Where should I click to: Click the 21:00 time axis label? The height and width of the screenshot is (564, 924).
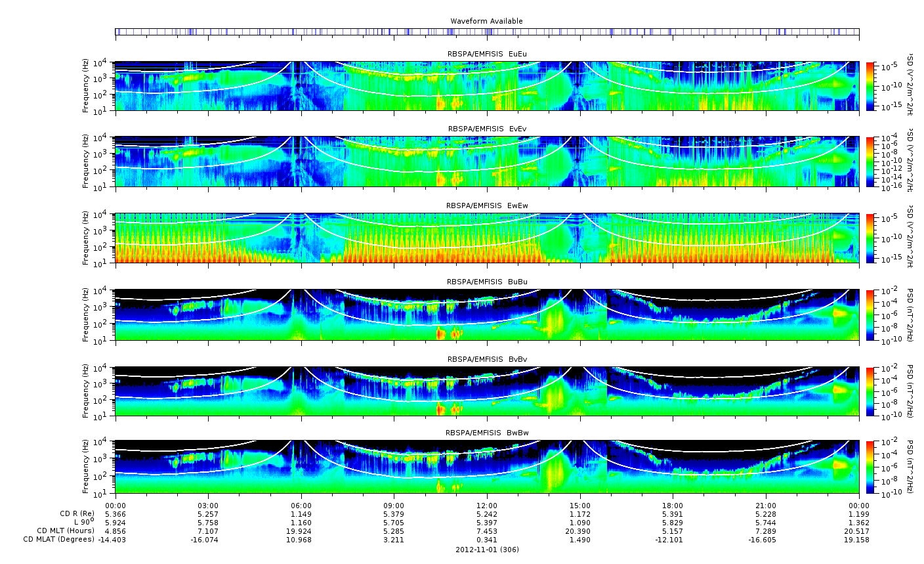(x=766, y=505)
